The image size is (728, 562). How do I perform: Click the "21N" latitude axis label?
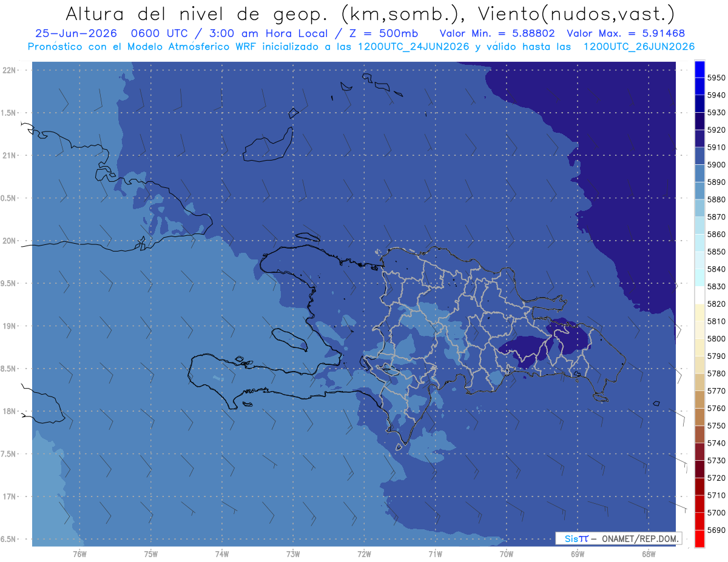pyautogui.click(x=10, y=156)
